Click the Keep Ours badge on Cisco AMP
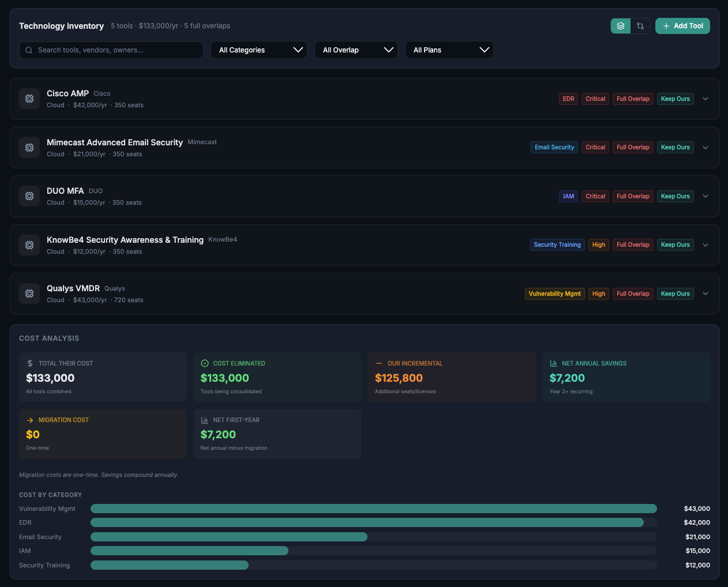This screenshot has height=587, width=728. [675, 99]
